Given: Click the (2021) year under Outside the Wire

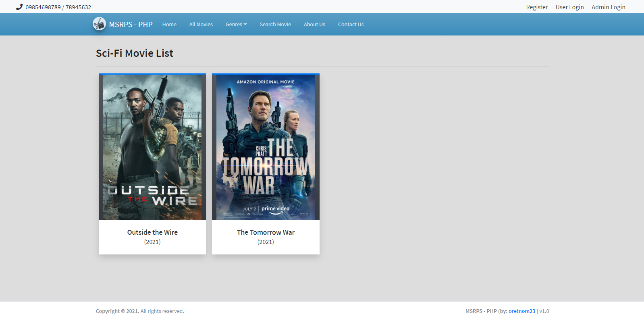Looking at the screenshot, I should pos(152,242).
